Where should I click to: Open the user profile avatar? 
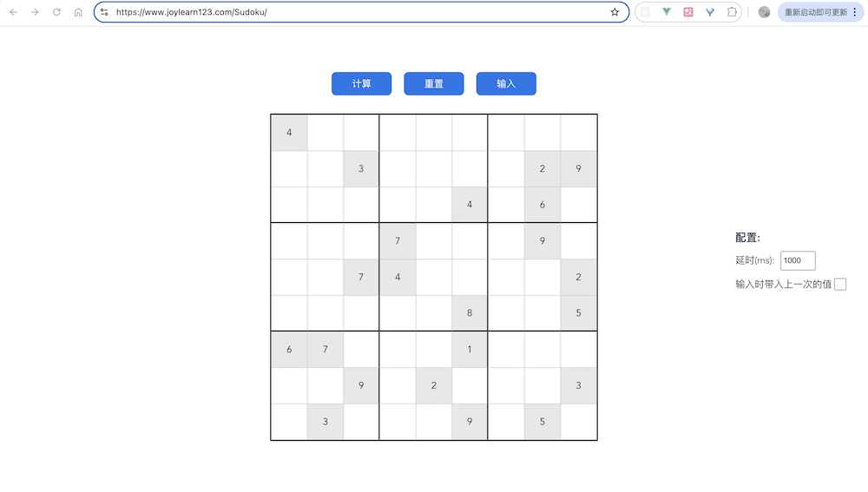(764, 12)
